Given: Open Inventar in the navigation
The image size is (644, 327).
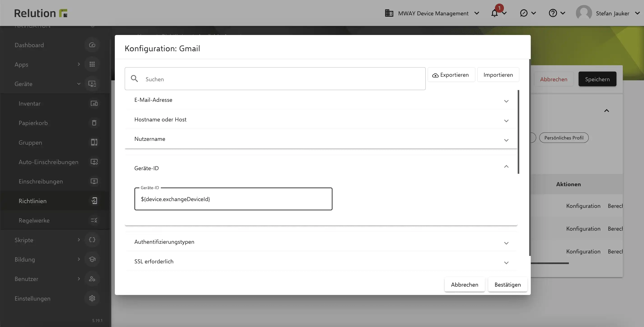Looking at the screenshot, I should 30,103.
